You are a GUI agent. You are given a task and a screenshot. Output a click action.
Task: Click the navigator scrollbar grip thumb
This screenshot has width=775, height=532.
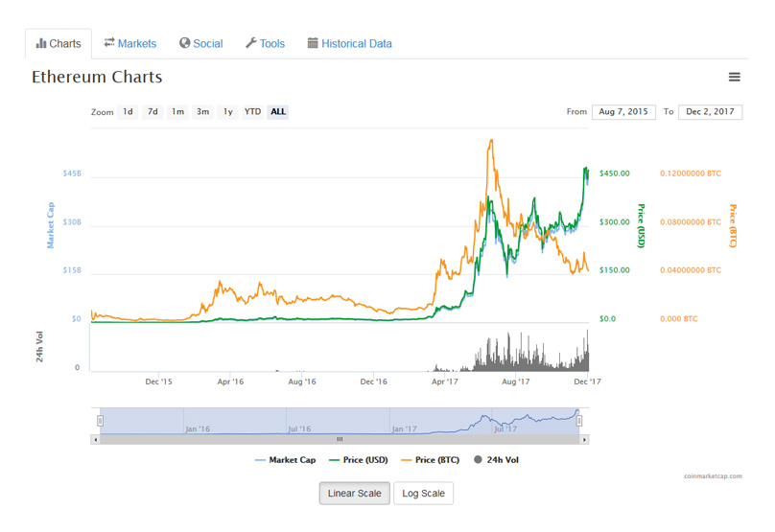340,440
